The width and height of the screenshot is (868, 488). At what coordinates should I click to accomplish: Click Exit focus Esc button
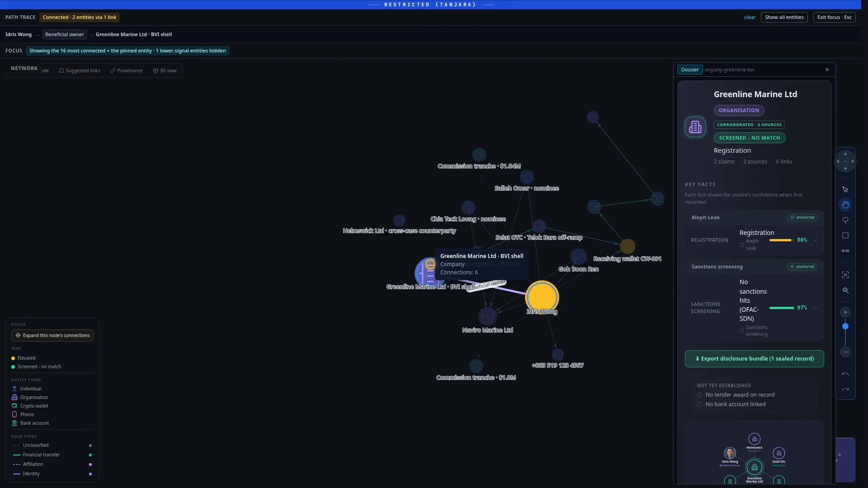coord(834,17)
